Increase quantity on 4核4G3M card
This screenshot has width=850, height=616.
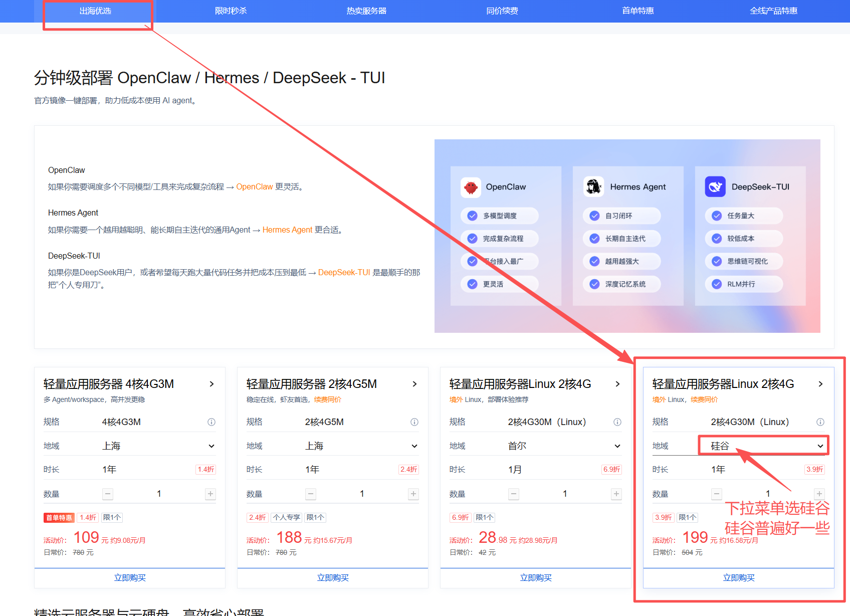pos(210,494)
